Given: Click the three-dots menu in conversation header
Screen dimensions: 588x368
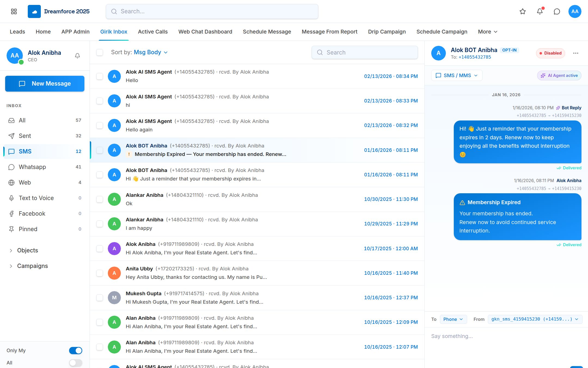Looking at the screenshot, I should tap(575, 53).
